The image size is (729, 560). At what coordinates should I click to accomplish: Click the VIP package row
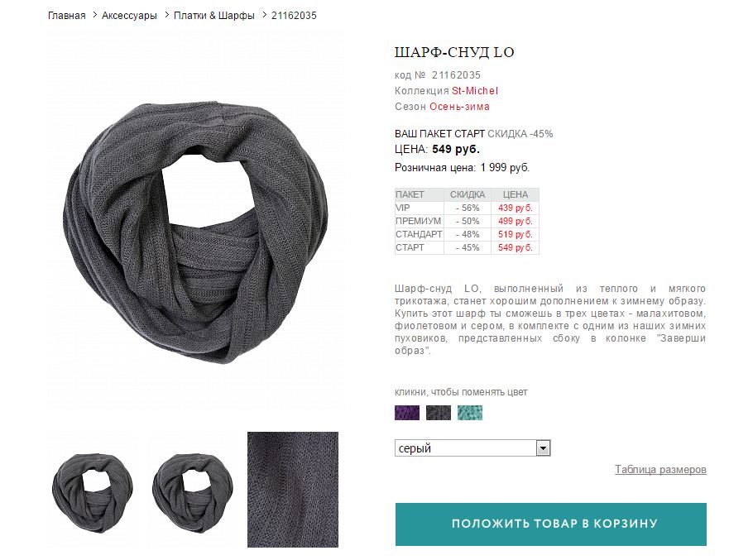467,208
